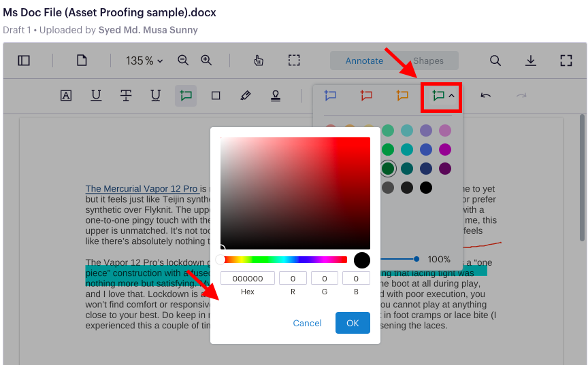Select the dashed rectangle selection tool
Image resolution: width=588 pixels, height=365 pixels.
294,60
